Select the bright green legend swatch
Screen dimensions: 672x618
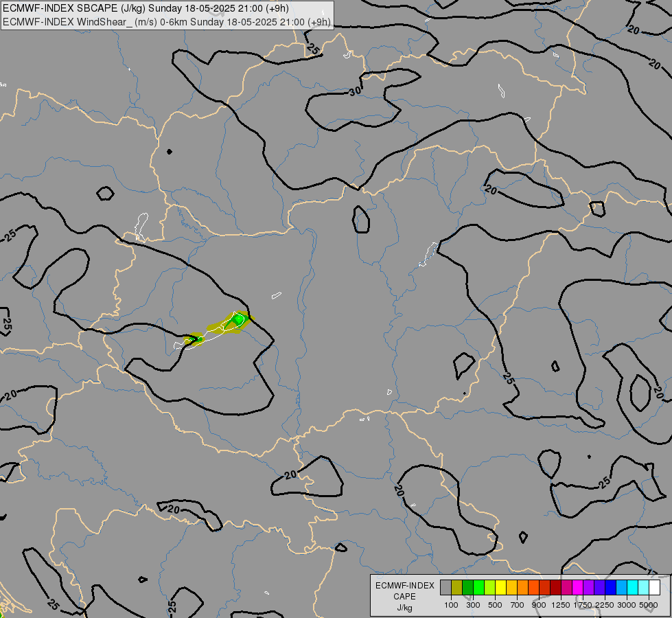tap(478, 588)
